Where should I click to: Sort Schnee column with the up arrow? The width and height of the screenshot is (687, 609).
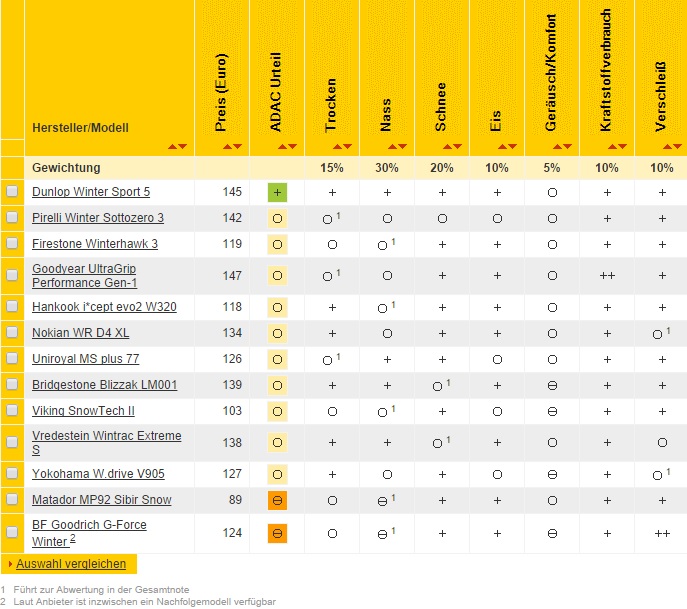[x=447, y=146]
